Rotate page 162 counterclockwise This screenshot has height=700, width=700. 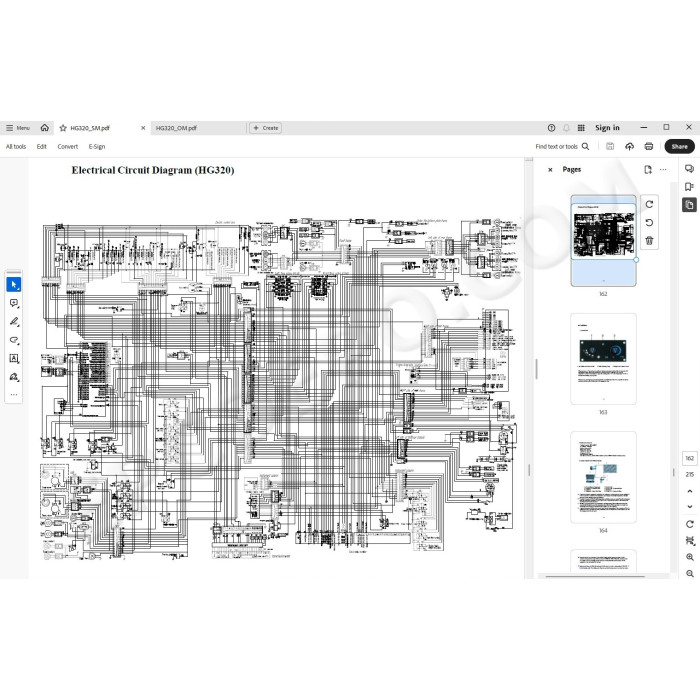(x=649, y=222)
